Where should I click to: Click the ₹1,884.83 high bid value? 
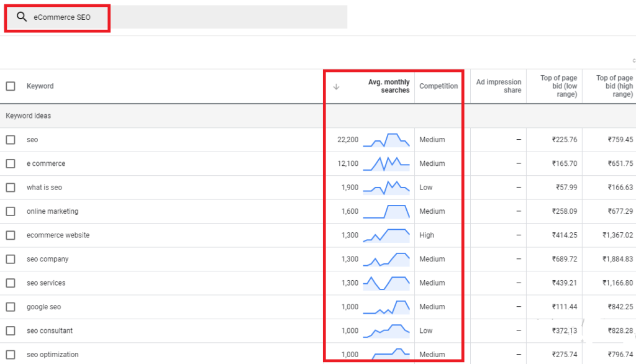click(x=618, y=259)
